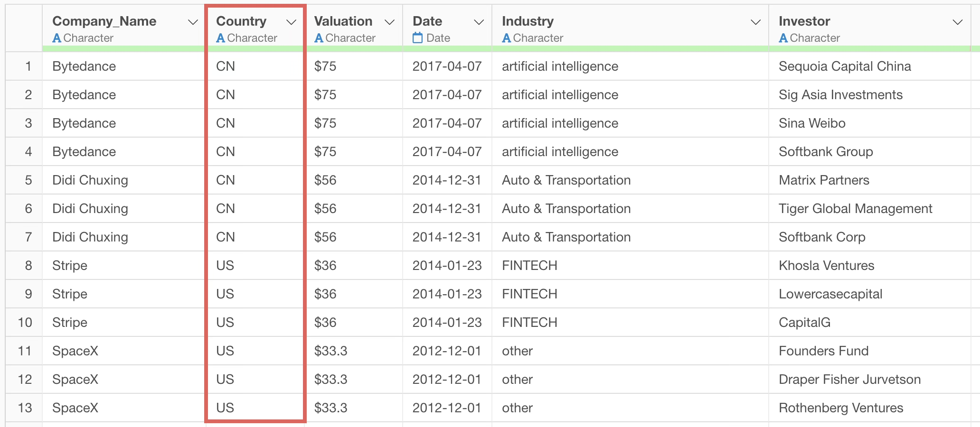980x427 pixels.
Task: Click the Character type icon under Valuation
Action: coord(319,38)
